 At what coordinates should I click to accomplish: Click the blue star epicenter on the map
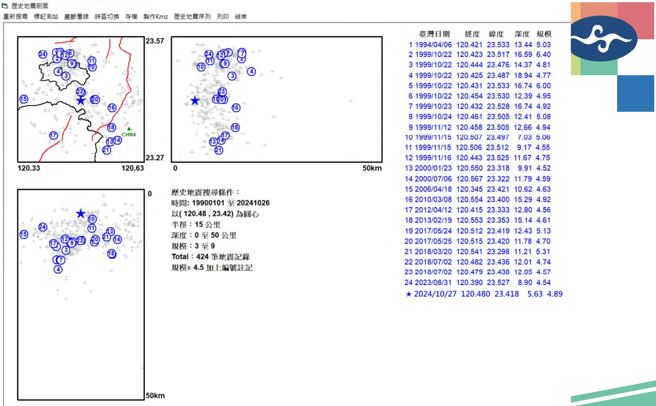pos(81,99)
